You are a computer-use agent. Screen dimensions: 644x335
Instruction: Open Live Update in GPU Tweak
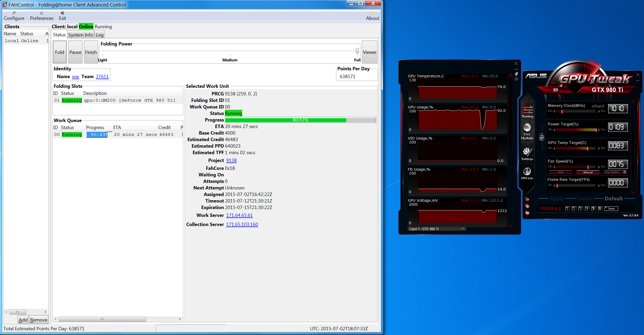[x=527, y=132]
